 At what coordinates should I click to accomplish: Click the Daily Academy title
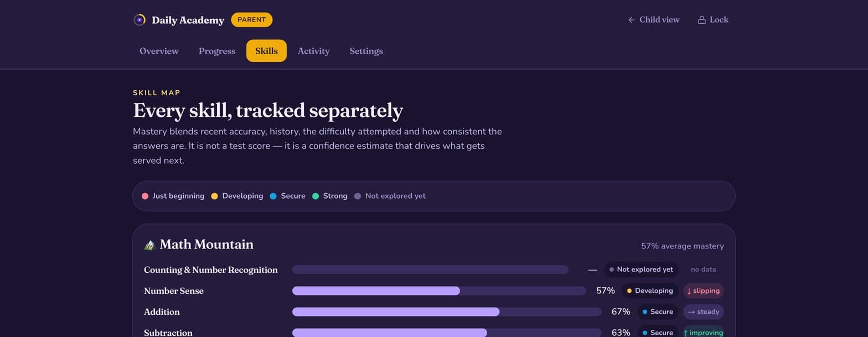tap(188, 20)
